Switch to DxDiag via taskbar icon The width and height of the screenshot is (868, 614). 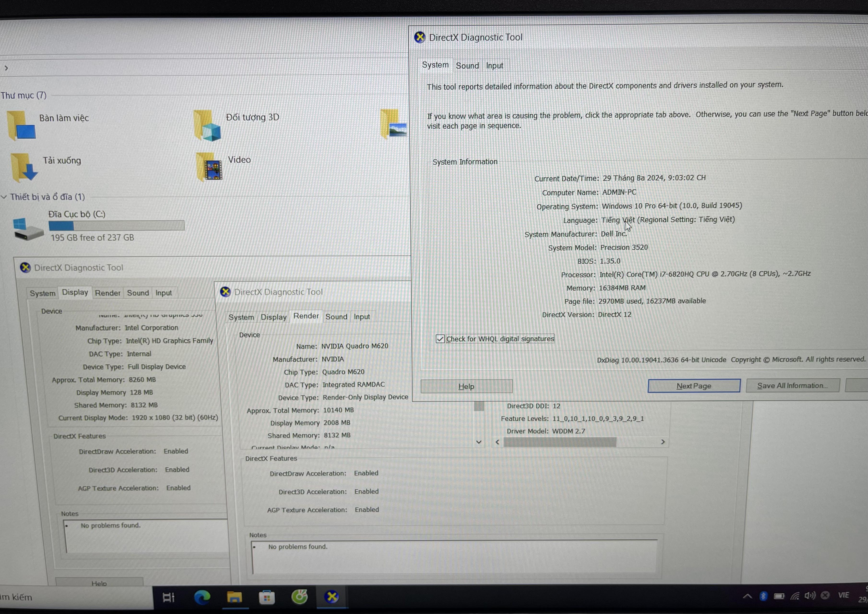332,597
